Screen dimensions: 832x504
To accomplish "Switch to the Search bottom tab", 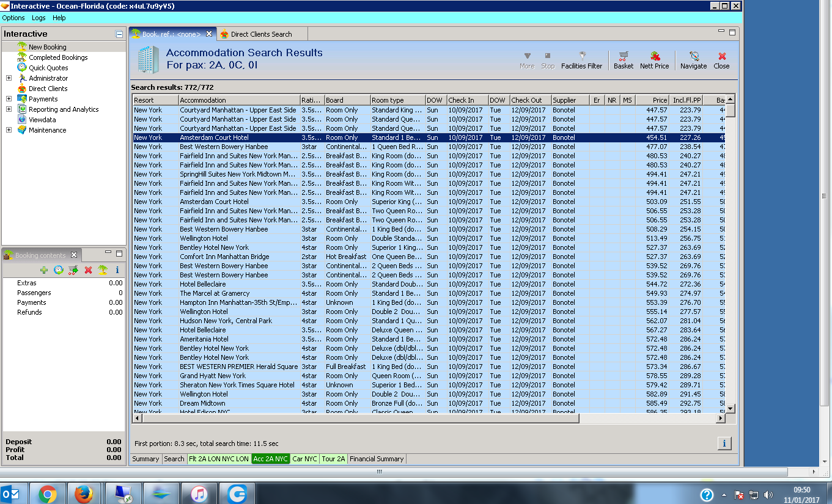I will pyautogui.click(x=174, y=459).
